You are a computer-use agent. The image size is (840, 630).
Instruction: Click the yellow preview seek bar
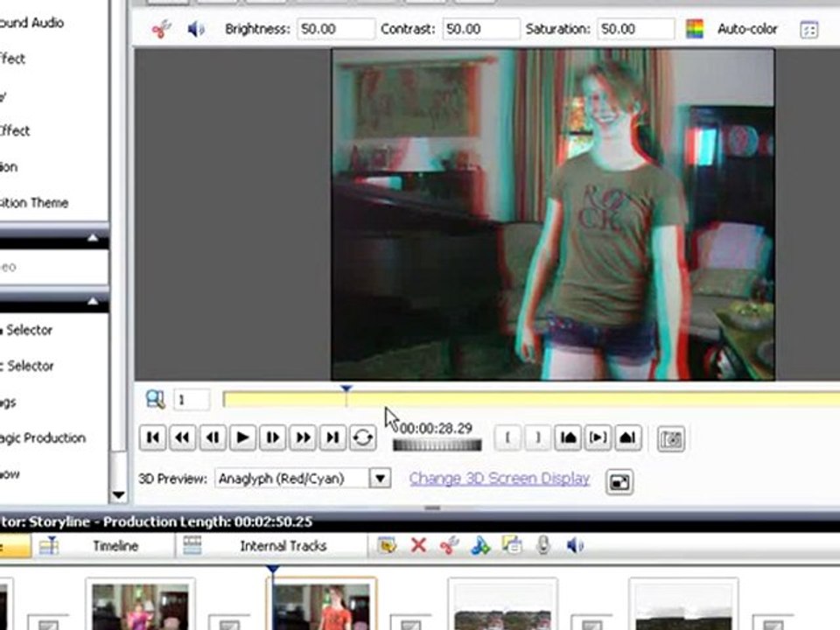pos(531,400)
